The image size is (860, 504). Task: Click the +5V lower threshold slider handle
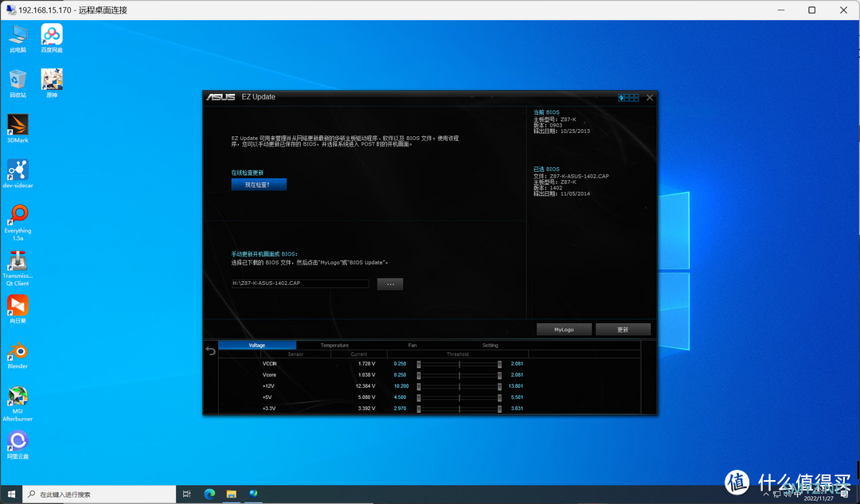(419, 397)
